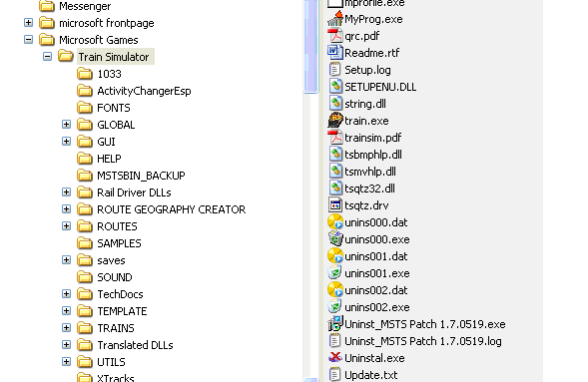Expand the ROUTE GEOGRAPHY CREATOR folder
588x382 pixels.
[x=66, y=209]
